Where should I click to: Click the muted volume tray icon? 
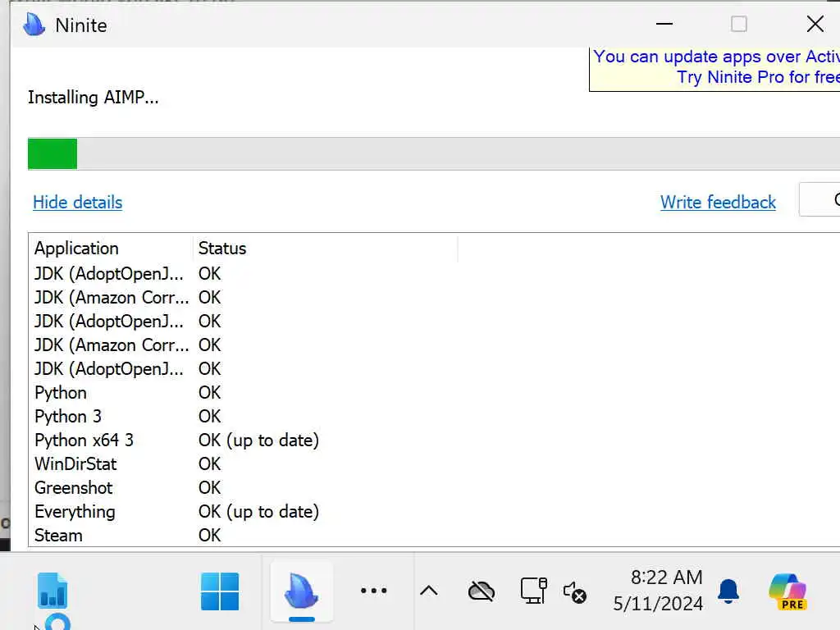pos(575,592)
